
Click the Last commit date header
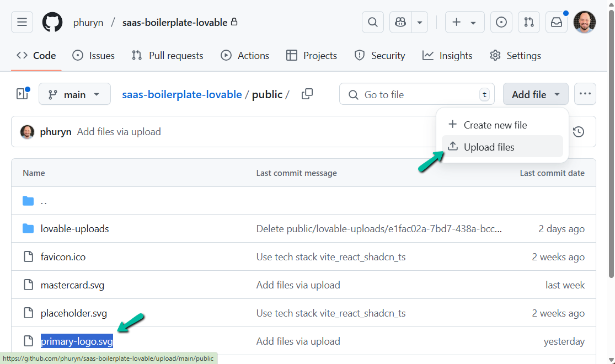click(x=552, y=173)
